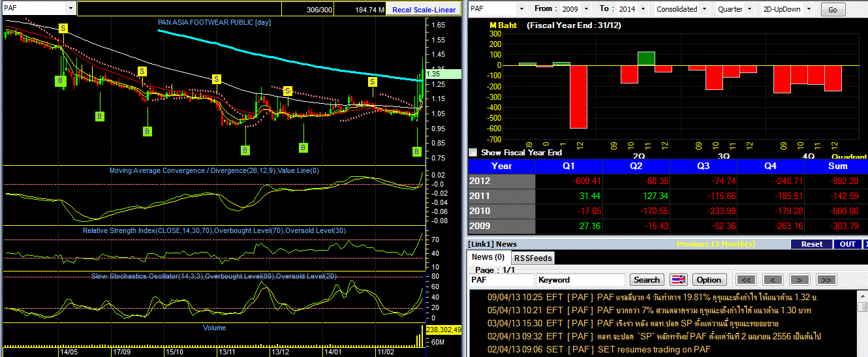Go to next news page with > button
Image resolution: width=868 pixels, height=357 pixels.
(x=799, y=279)
